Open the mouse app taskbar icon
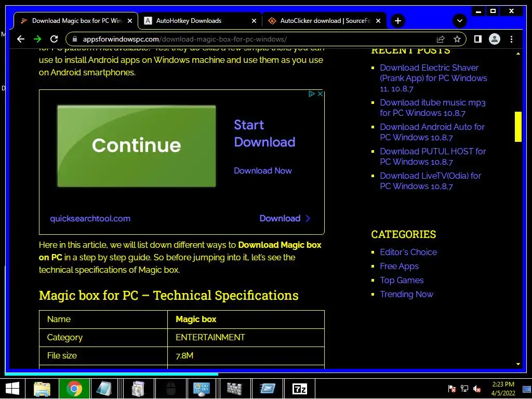The width and height of the screenshot is (532, 399). pos(170,389)
